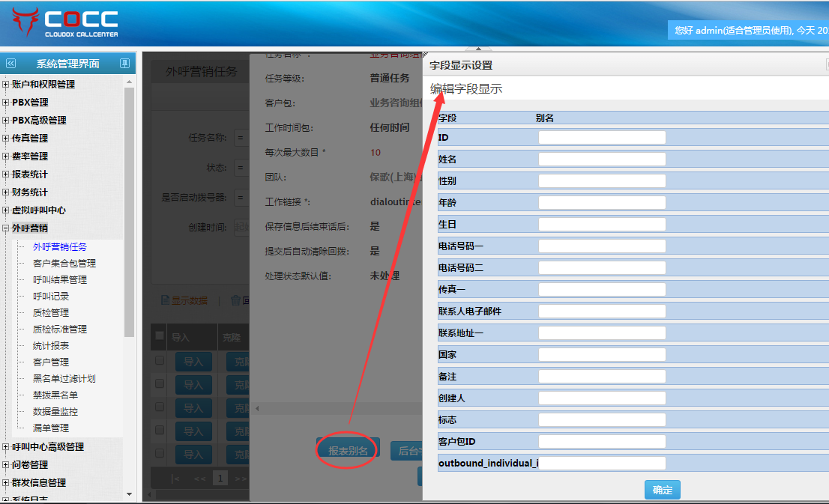Click the 确定 button in the dialog

click(662, 490)
